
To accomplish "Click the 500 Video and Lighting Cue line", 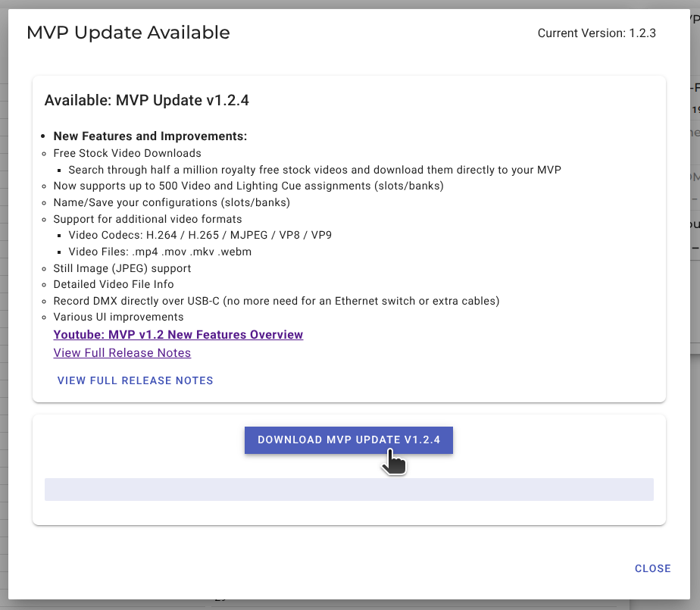I will [248, 186].
